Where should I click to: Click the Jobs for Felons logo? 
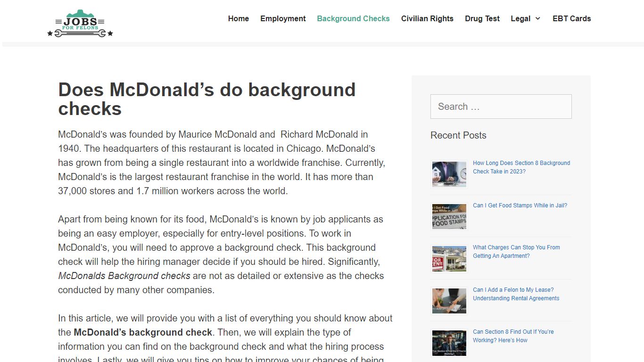[80, 23]
